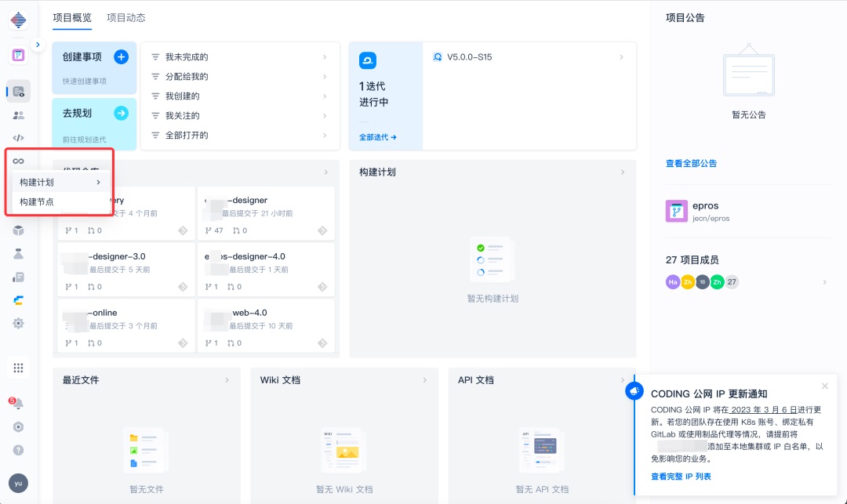
Task: Click the help question mark icon
Action: point(18,450)
